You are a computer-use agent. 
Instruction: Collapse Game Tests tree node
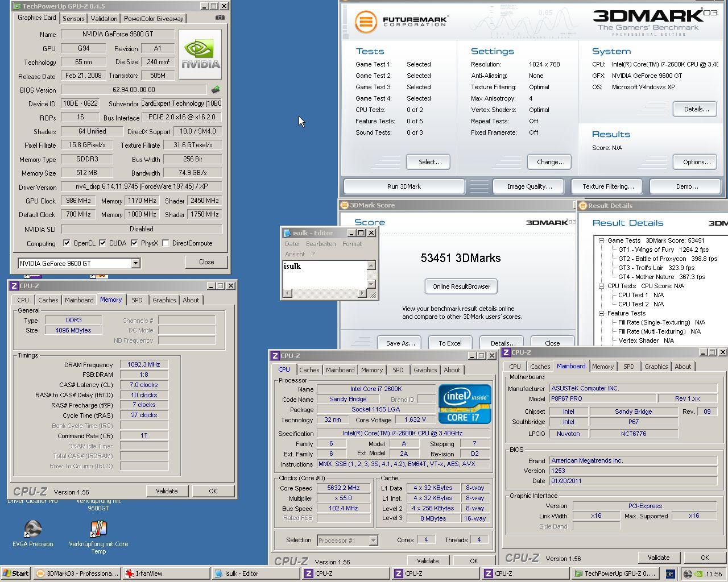tap(601, 240)
